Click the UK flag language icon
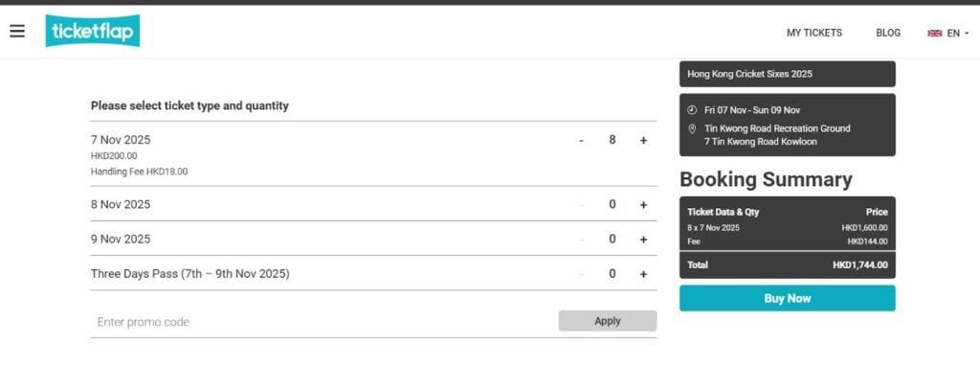 (934, 34)
